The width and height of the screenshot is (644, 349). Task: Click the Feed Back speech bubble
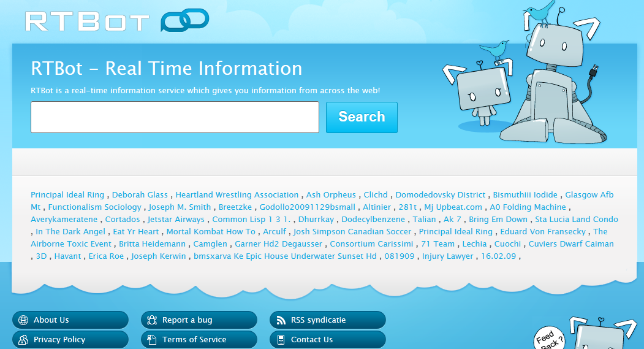coord(550,339)
